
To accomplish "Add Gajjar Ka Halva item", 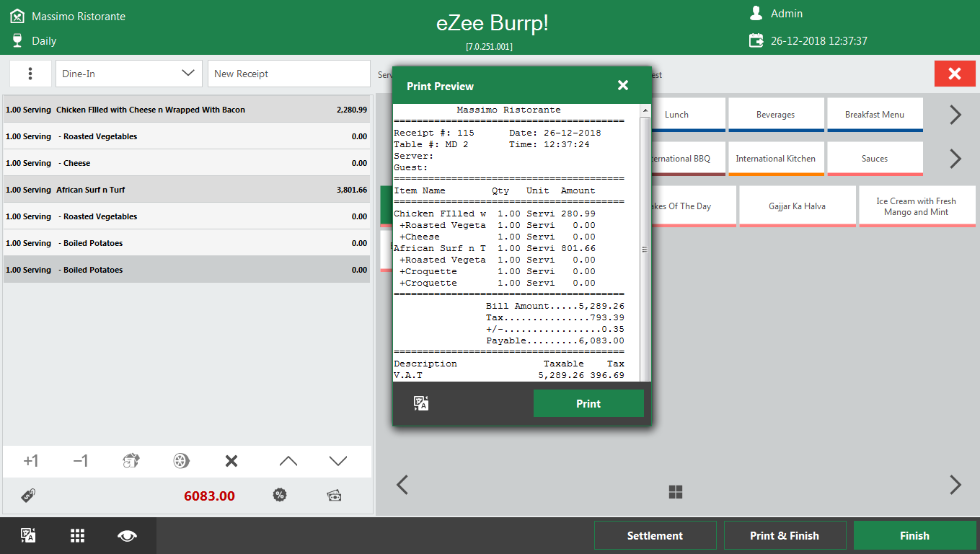I will (797, 206).
